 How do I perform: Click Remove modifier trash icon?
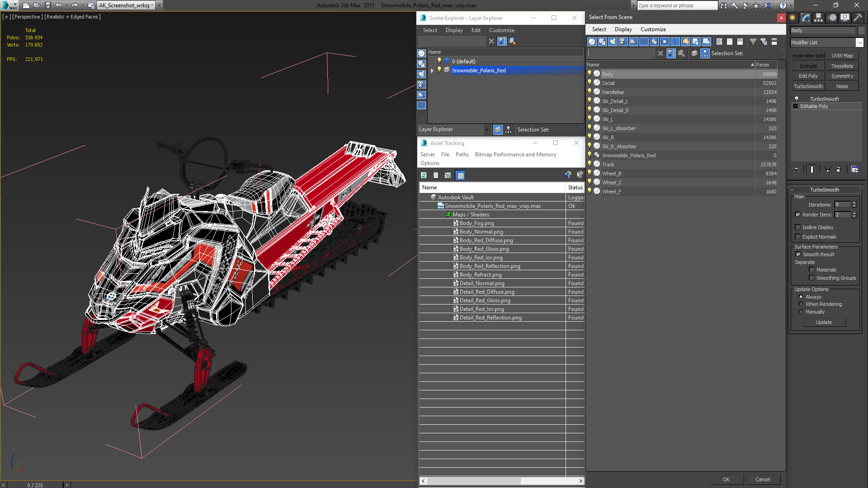pyautogui.click(x=839, y=169)
